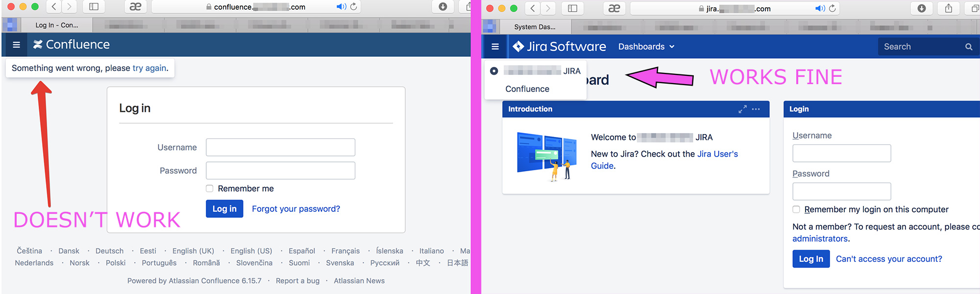The image size is (980, 294).
Task: Toggle the sidebar in Jira browser window
Action: [x=572, y=8]
